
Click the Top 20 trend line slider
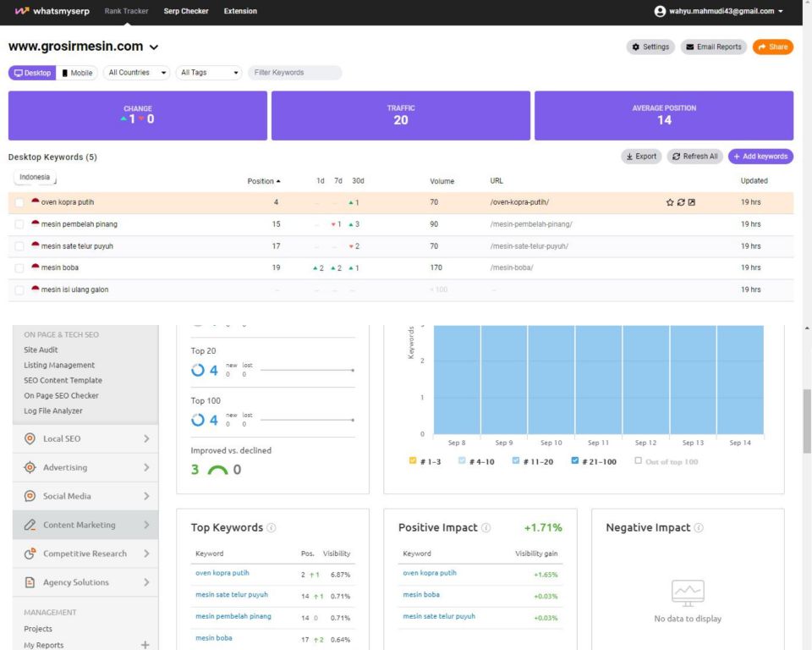tap(307, 370)
